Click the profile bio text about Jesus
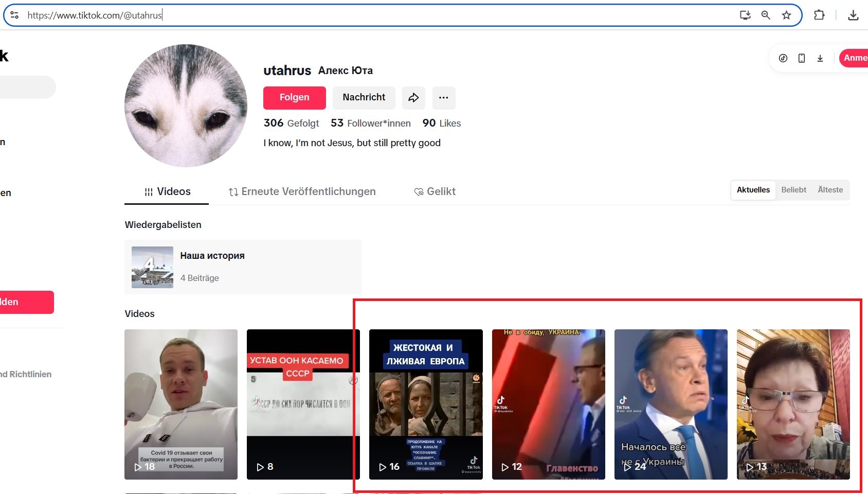The height and width of the screenshot is (494, 868). coord(352,143)
